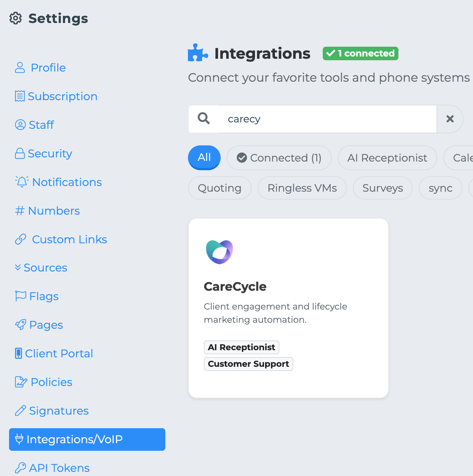Image resolution: width=473 pixels, height=476 pixels.
Task: Click the Integrations puzzle piece icon
Action: (x=197, y=53)
